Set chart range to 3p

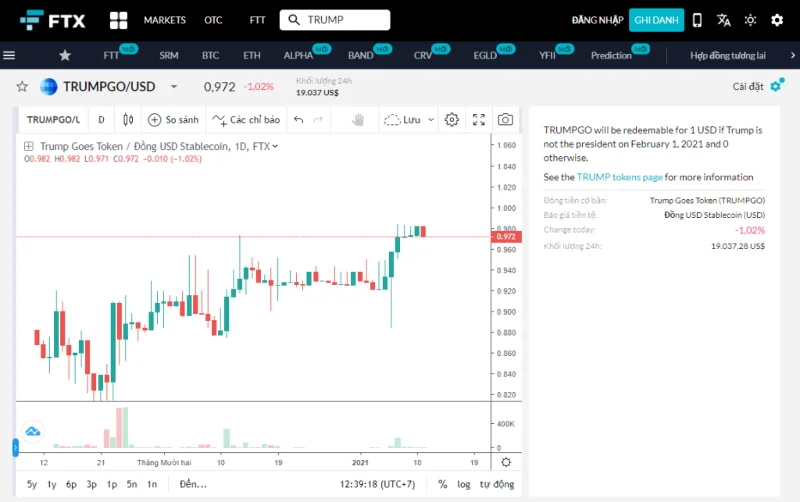[91, 484]
